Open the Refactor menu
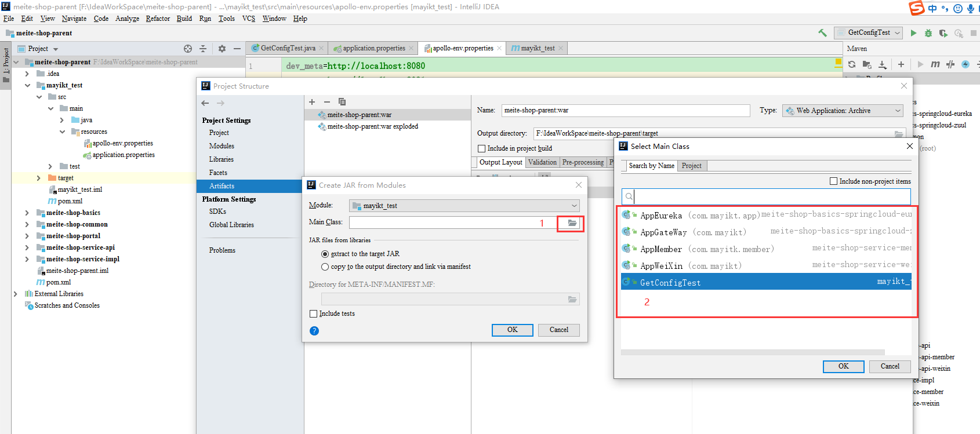The height and width of the screenshot is (434, 980). coord(158,19)
